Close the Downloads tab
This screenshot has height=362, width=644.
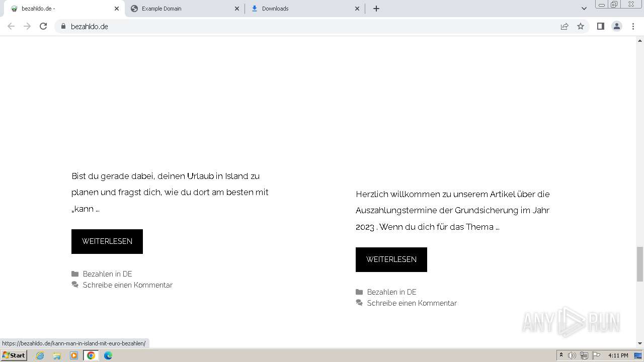(x=357, y=9)
